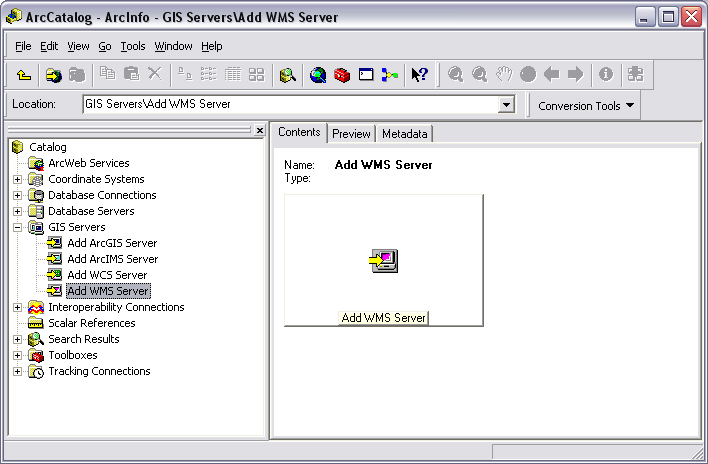Select Add WMS Server in tree

(x=108, y=291)
